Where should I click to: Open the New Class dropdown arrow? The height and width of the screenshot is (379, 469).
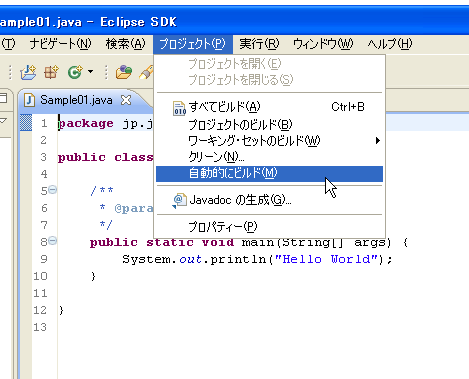coord(90,71)
